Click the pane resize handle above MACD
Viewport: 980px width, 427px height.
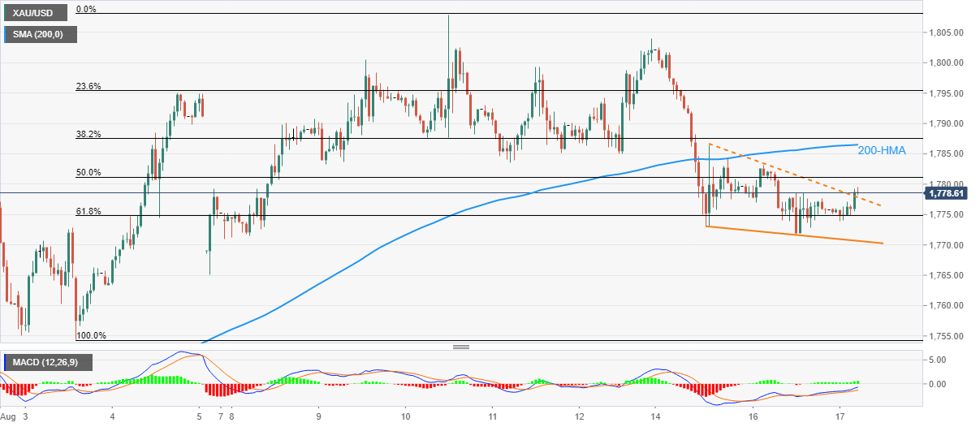point(461,347)
